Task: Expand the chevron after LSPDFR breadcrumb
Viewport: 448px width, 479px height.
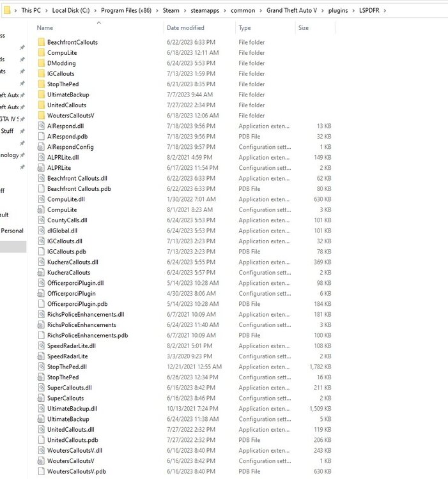Action: [385, 11]
